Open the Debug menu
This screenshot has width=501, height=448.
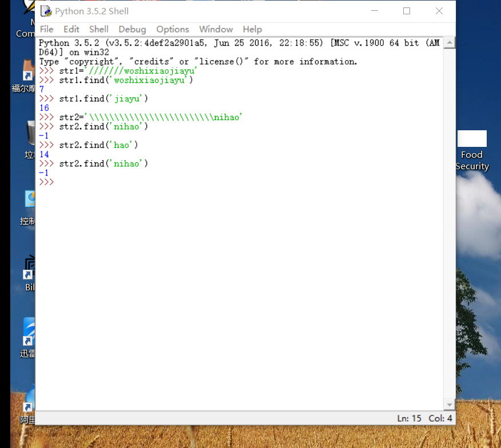pyautogui.click(x=132, y=29)
